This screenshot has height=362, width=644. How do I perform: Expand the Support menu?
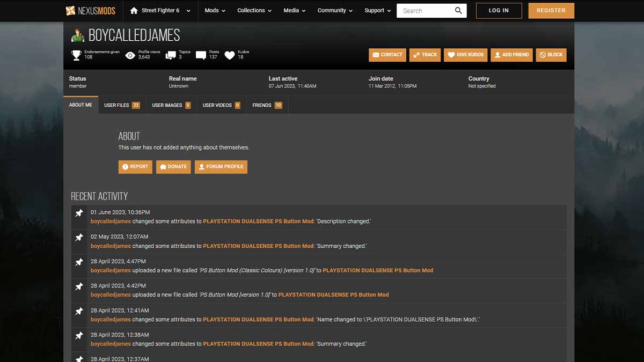pyautogui.click(x=378, y=11)
